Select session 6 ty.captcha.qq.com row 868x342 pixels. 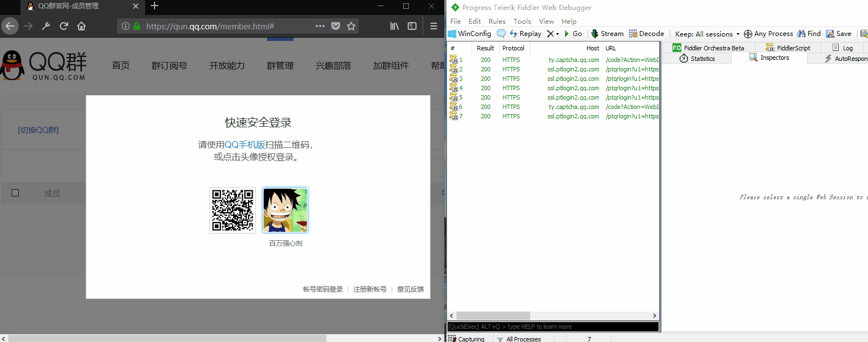[x=553, y=107]
